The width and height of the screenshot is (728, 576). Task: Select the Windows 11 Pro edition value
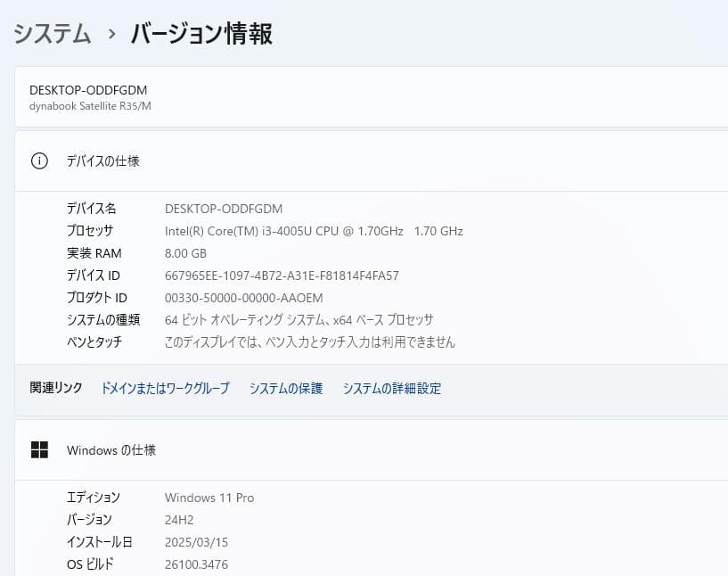click(209, 498)
